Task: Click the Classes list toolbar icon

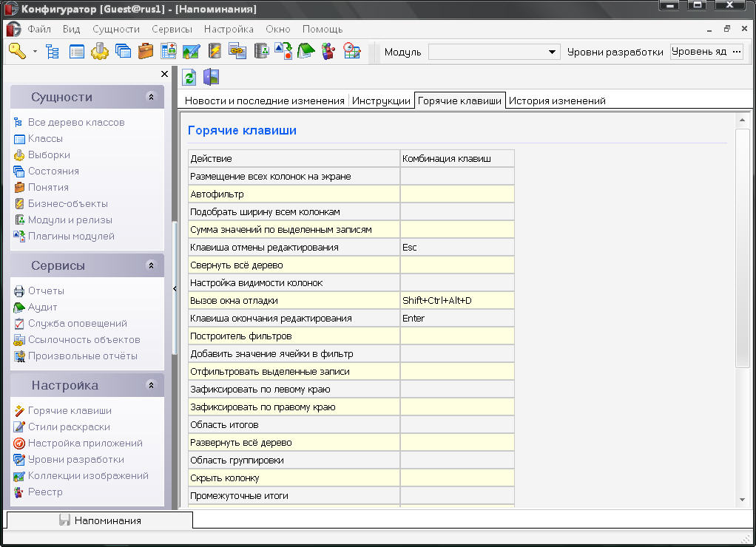Action: 76,51
